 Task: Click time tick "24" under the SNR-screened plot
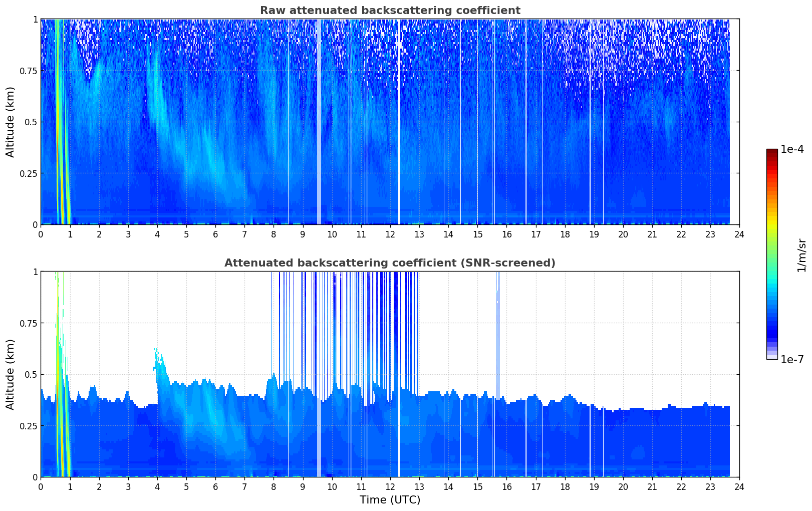(739, 486)
